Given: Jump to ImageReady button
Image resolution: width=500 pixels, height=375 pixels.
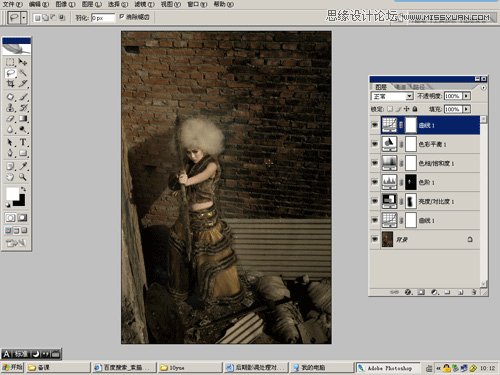Looking at the screenshot, I should [16, 243].
